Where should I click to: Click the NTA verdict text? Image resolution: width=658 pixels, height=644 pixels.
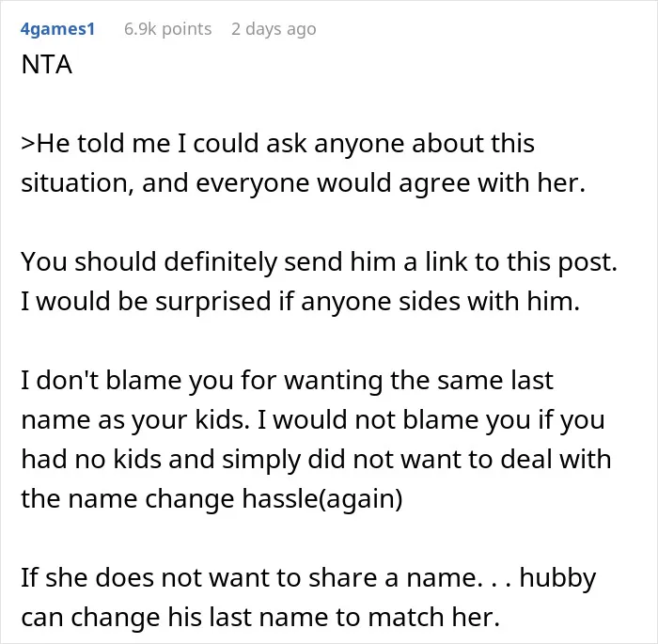tap(47, 65)
